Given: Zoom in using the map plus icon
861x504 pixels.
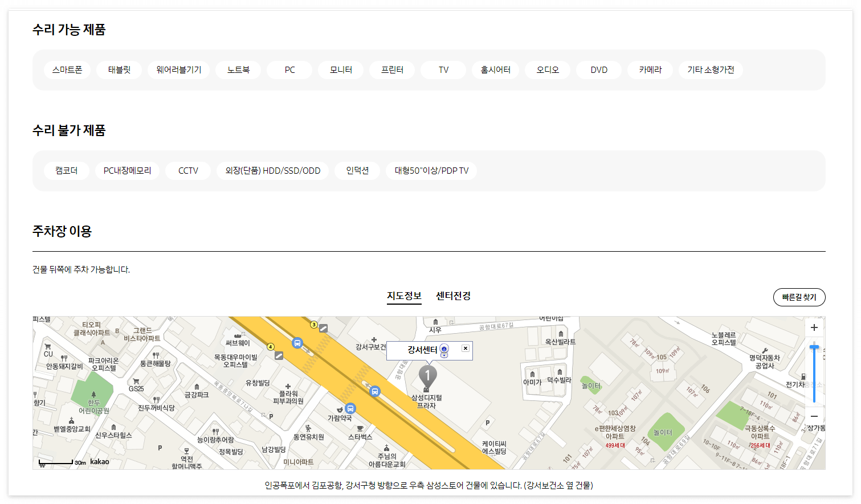Looking at the screenshot, I should [x=814, y=327].
